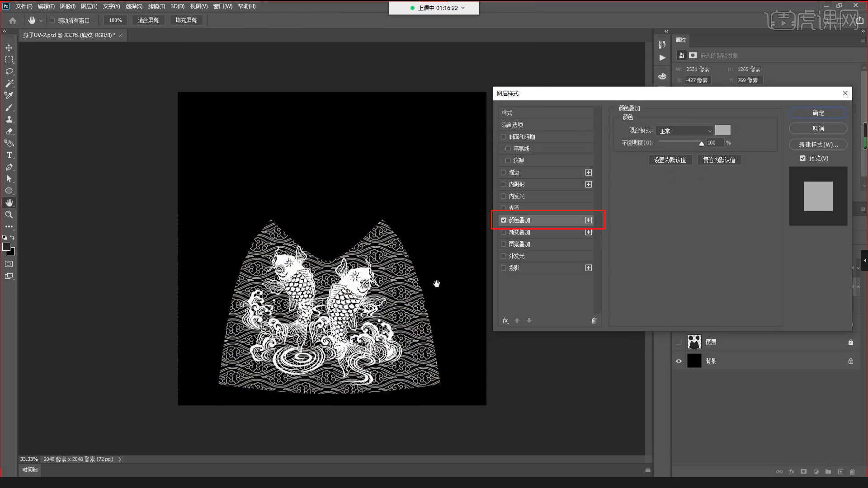Viewport: 868px width, 488px height.
Task: Open the class timer dropdown arrow
Action: (463, 8)
